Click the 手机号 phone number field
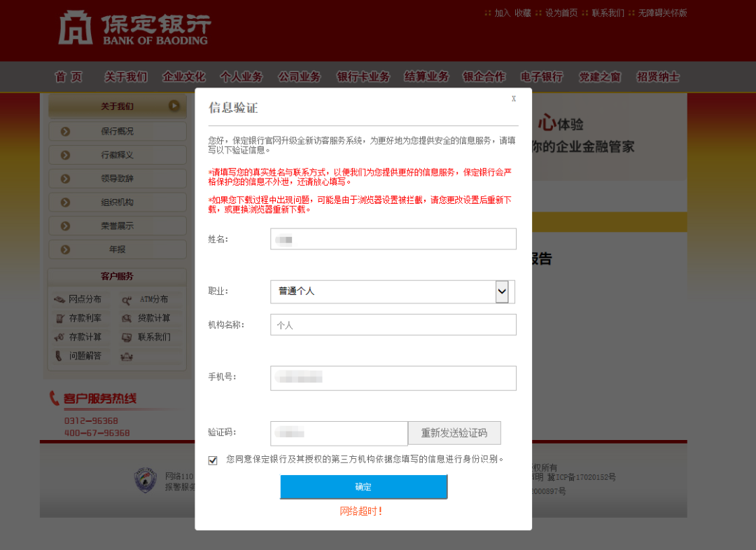756x550 pixels. 393,378
